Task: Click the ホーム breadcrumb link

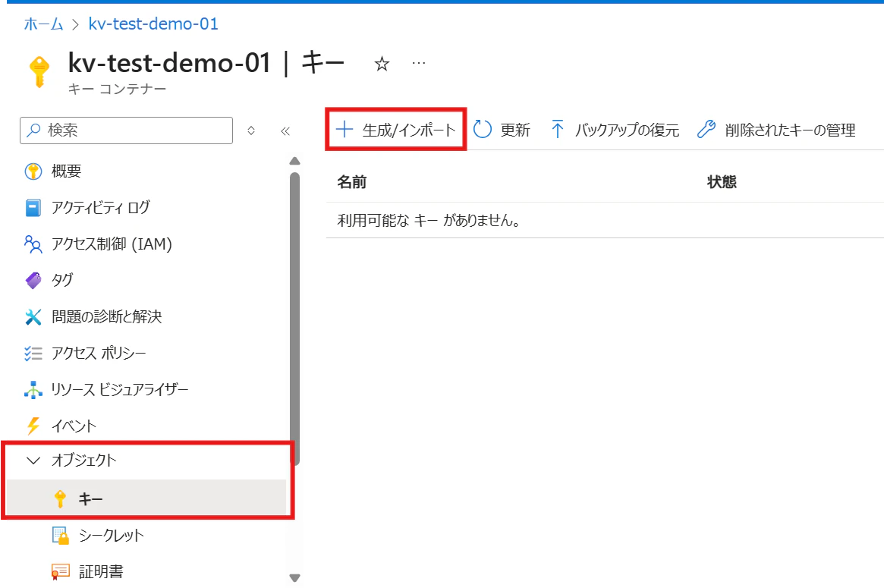Action: pyautogui.click(x=43, y=24)
